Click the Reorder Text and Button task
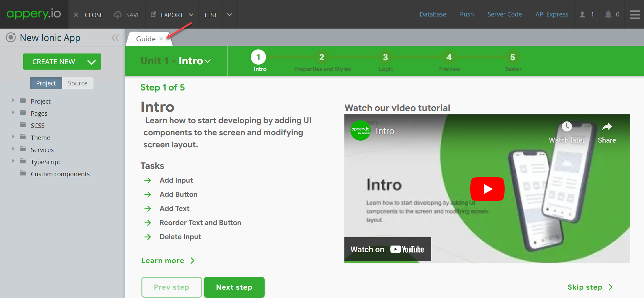Screen dimensions: 644x298 click(x=200, y=223)
